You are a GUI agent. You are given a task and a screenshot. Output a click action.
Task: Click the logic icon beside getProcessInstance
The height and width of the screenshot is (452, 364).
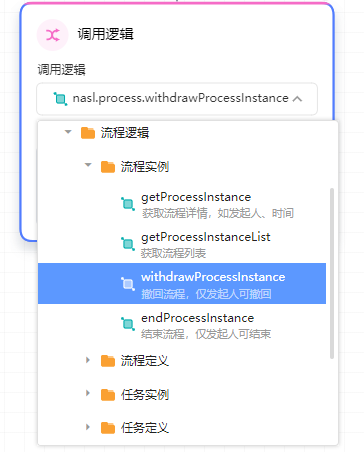coord(128,204)
